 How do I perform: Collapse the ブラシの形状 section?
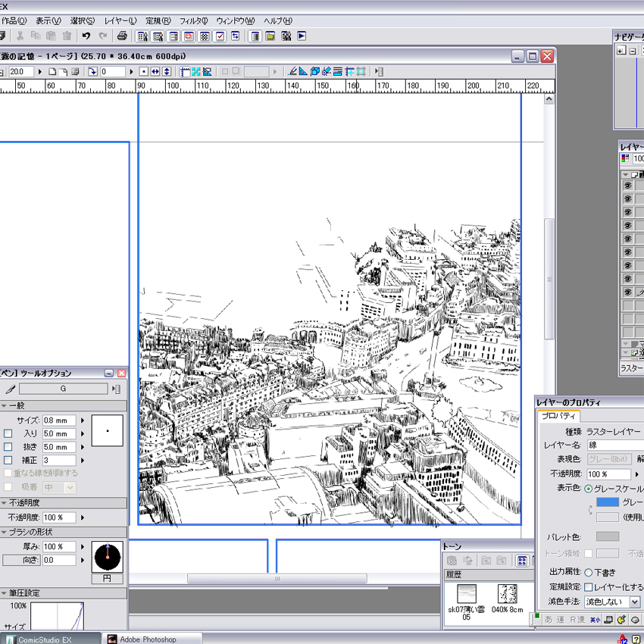pyautogui.click(x=4, y=532)
